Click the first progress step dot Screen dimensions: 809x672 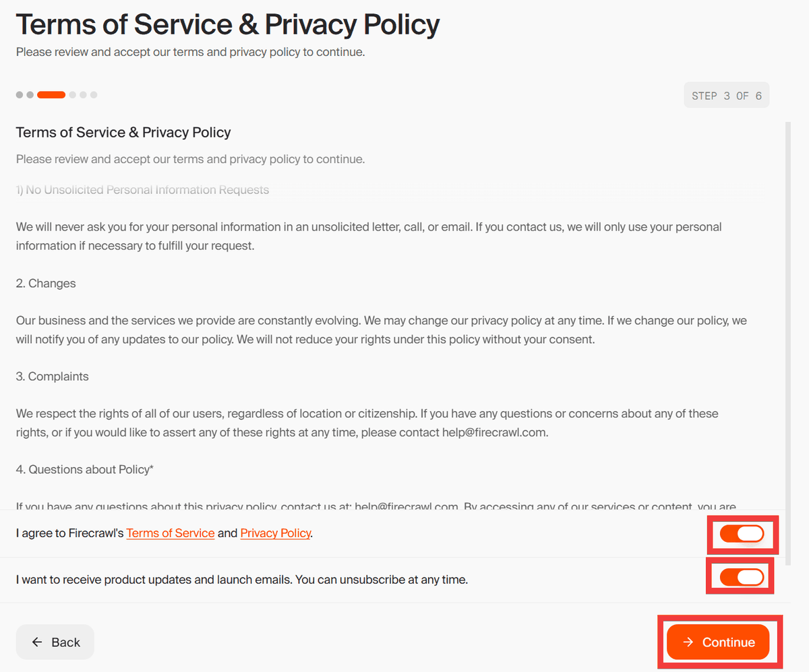coord(20,95)
